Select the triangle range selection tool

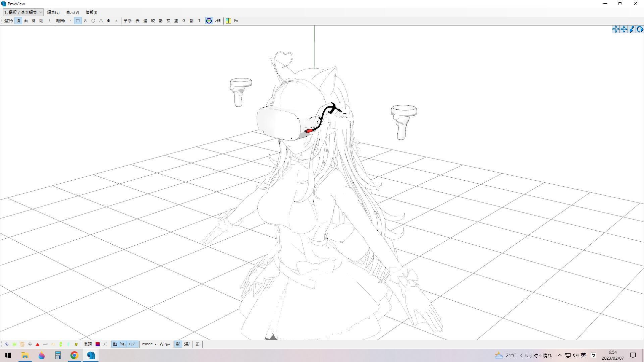[x=101, y=21]
